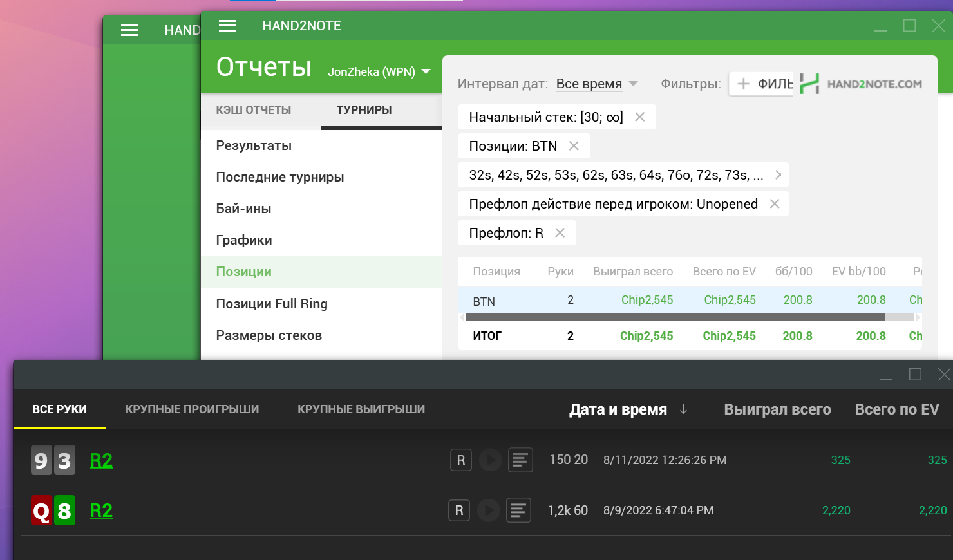Click the Hand2Note.com logo
953x560 pixels.
[861, 84]
